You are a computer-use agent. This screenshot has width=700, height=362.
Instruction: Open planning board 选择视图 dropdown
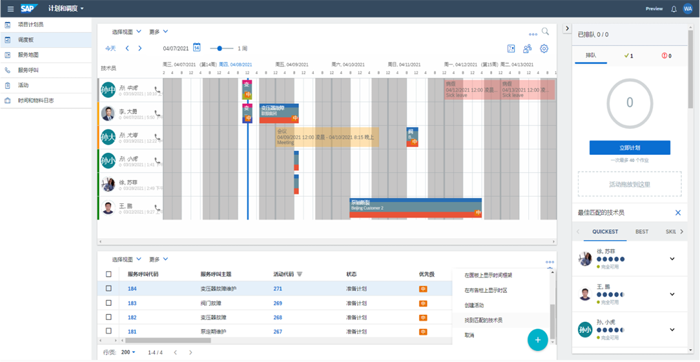point(126,32)
